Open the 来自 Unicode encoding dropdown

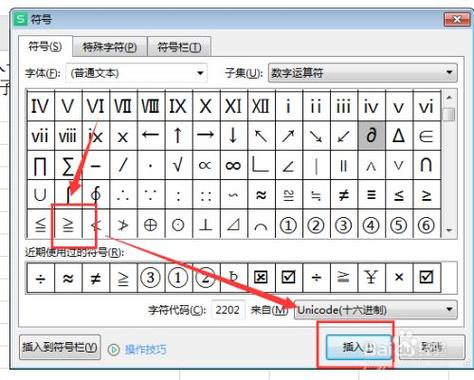point(376,310)
